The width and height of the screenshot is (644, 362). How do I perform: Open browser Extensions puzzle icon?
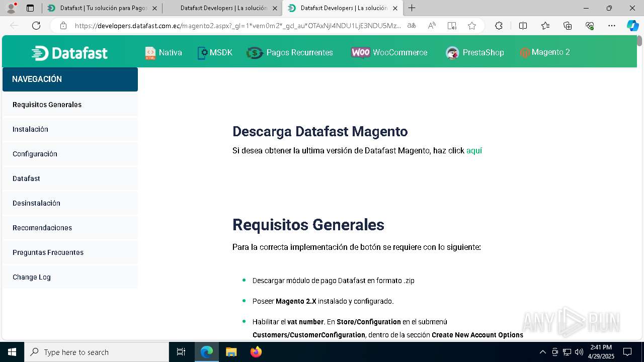[499, 26]
